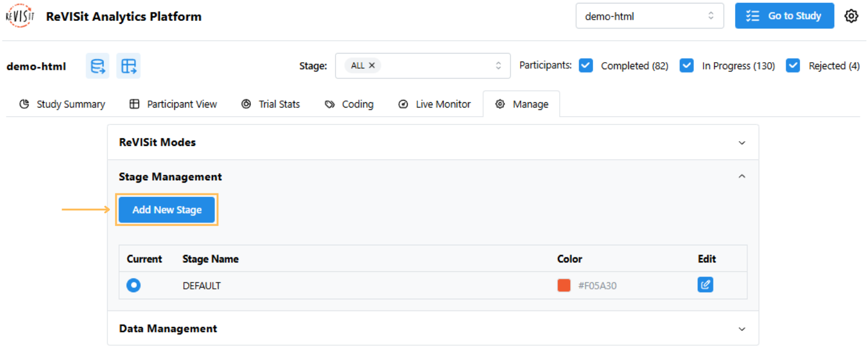Toggle the Rejected participants checkbox
Viewport: 868px width, 351px height.
793,66
